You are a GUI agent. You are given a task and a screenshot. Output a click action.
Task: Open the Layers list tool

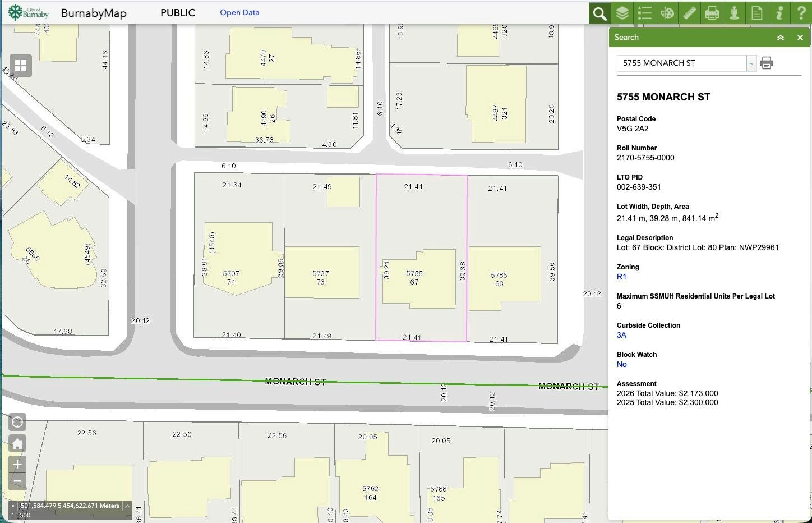tap(622, 13)
